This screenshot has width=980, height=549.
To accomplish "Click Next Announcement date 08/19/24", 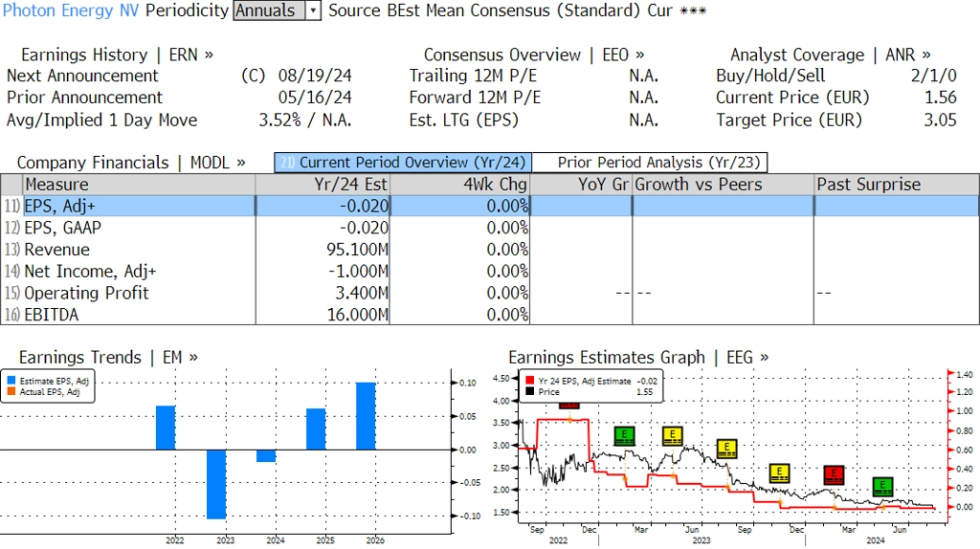I will click(315, 76).
